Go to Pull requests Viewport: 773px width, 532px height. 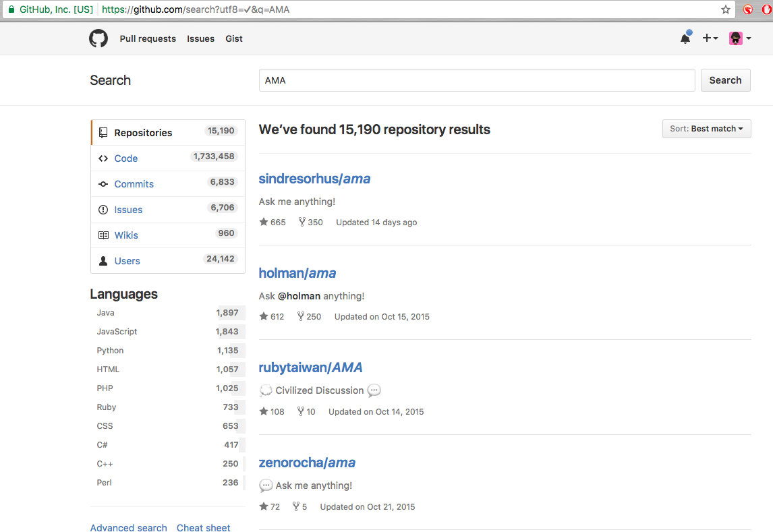coord(148,38)
